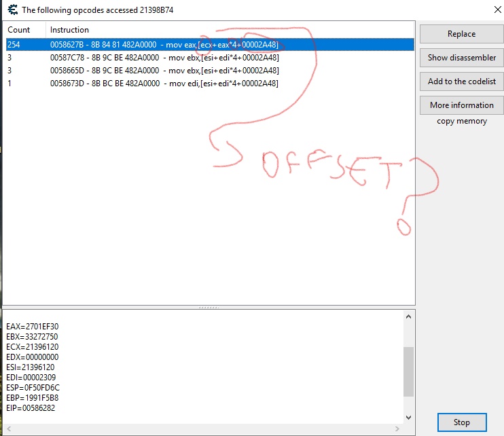
Task: Click the horizontal scroll left arrow
Action: [9, 429]
